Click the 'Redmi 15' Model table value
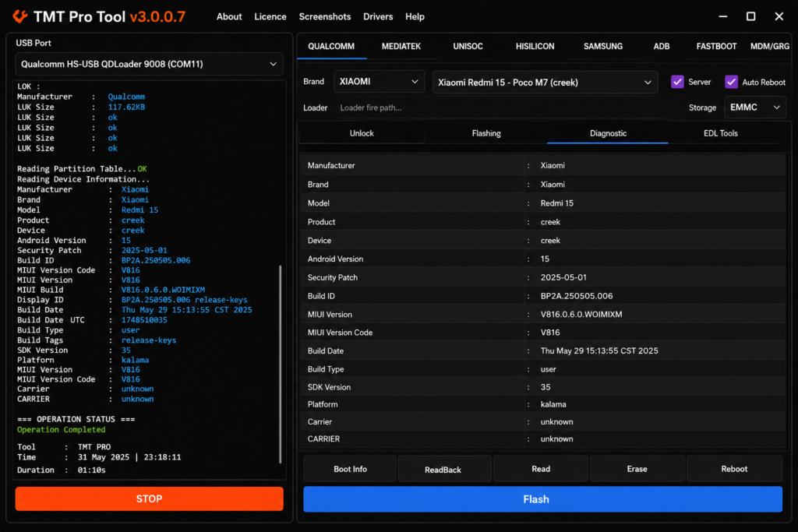This screenshot has height=532, width=798. [x=556, y=203]
